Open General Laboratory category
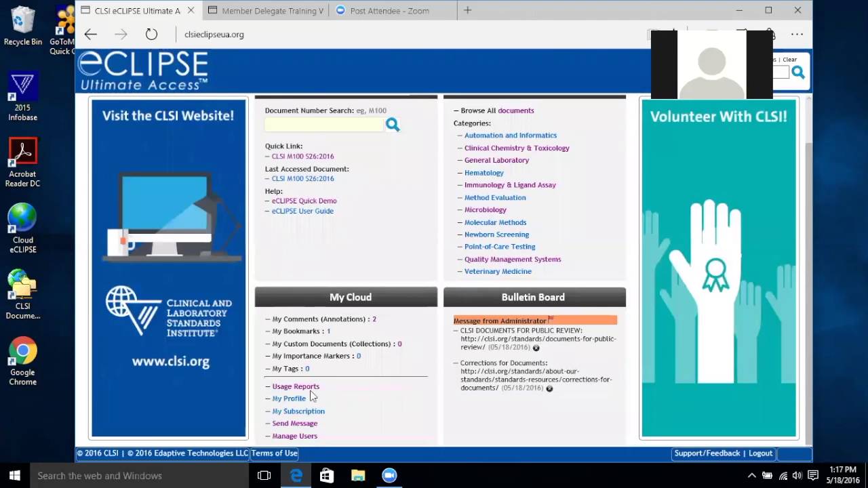The image size is (868, 488). pyautogui.click(x=496, y=160)
